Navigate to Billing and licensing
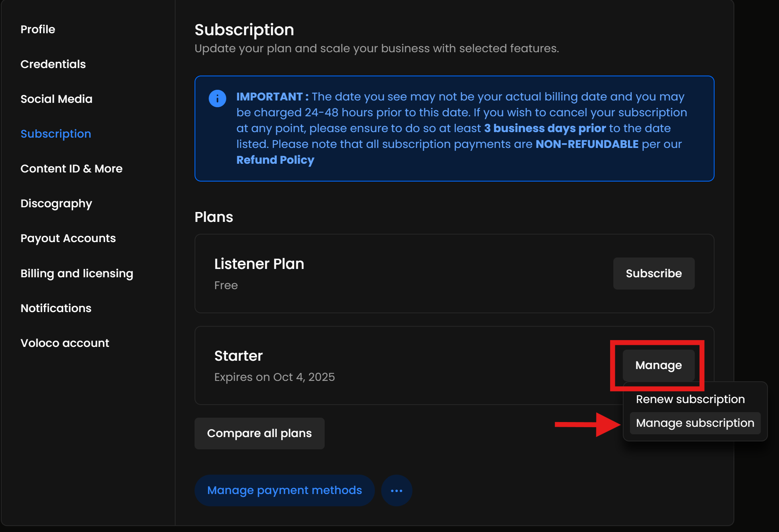The image size is (779, 532). (77, 273)
